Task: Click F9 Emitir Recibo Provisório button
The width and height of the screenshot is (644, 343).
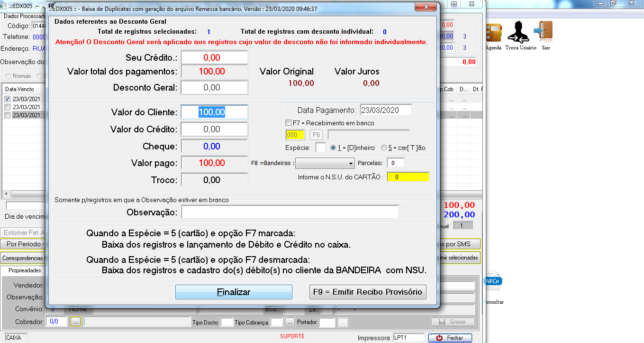Action: click(367, 292)
